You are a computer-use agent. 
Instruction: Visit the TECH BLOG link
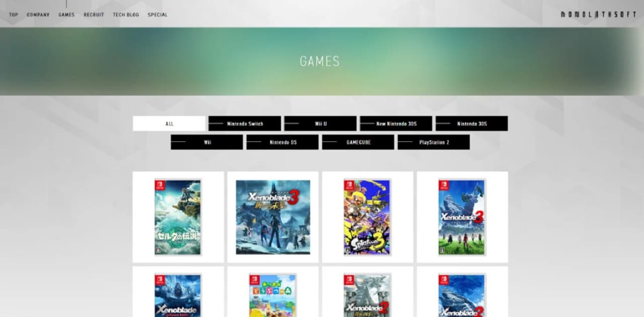click(x=126, y=15)
